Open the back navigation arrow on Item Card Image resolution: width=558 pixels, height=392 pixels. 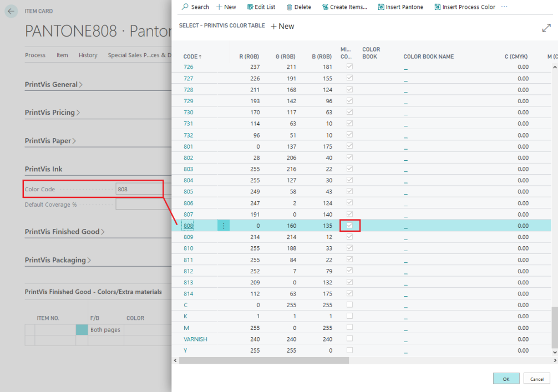click(11, 11)
